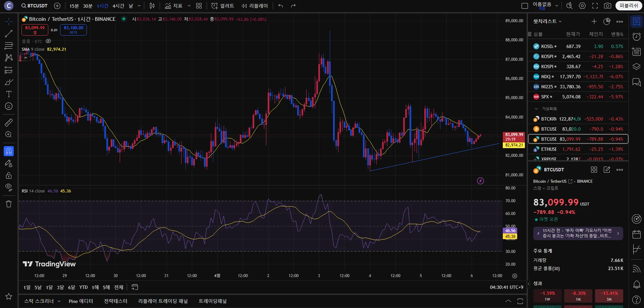This screenshot has height=308, width=644.
Task: Select the trend line drawing tool
Action: click(x=9, y=34)
